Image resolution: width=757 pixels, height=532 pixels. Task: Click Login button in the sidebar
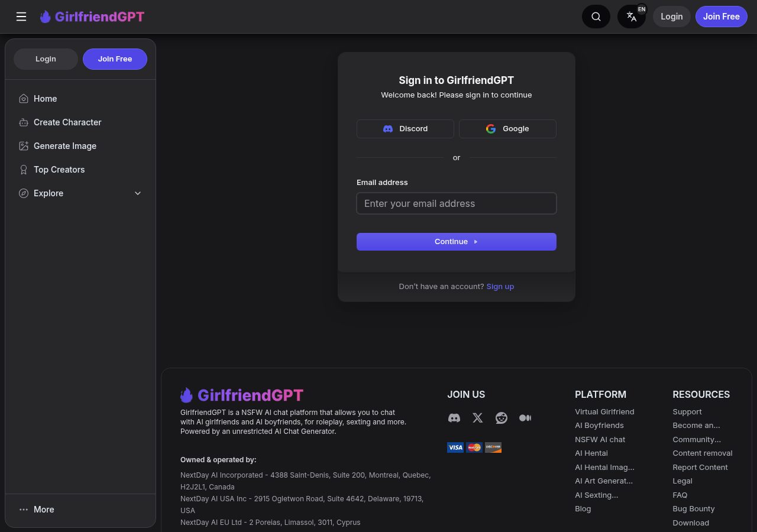click(46, 59)
